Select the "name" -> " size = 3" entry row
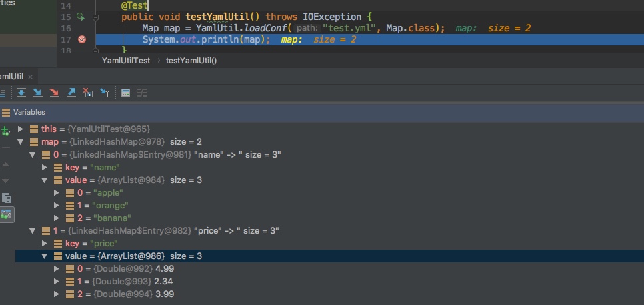The width and height of the screenshot is (644, 305). click(x=329, y=155)
